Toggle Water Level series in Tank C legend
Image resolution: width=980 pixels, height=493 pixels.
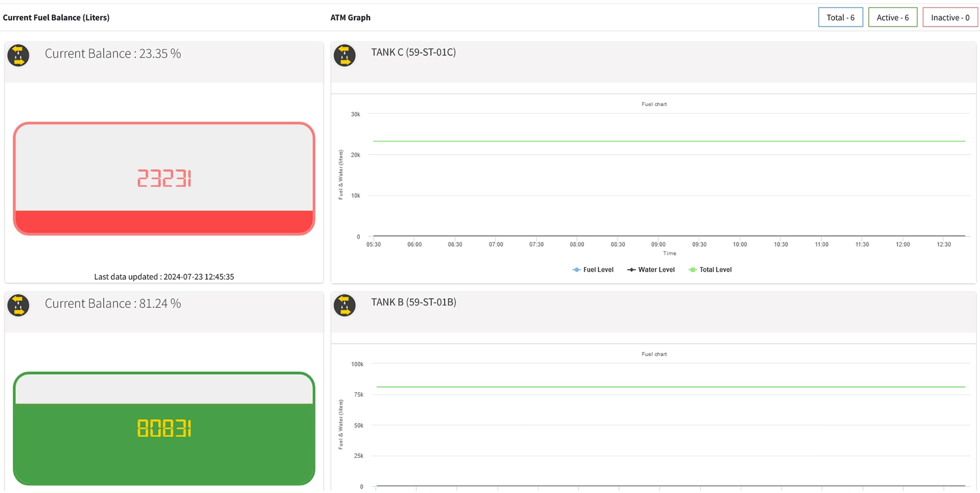tap(651, 270)
